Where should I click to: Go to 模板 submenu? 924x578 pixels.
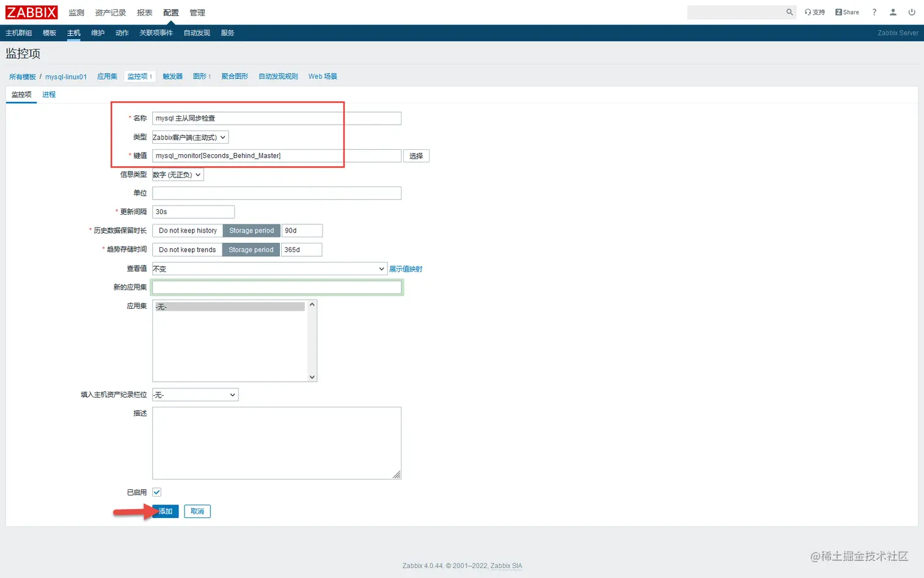click(x=50, y=33)
